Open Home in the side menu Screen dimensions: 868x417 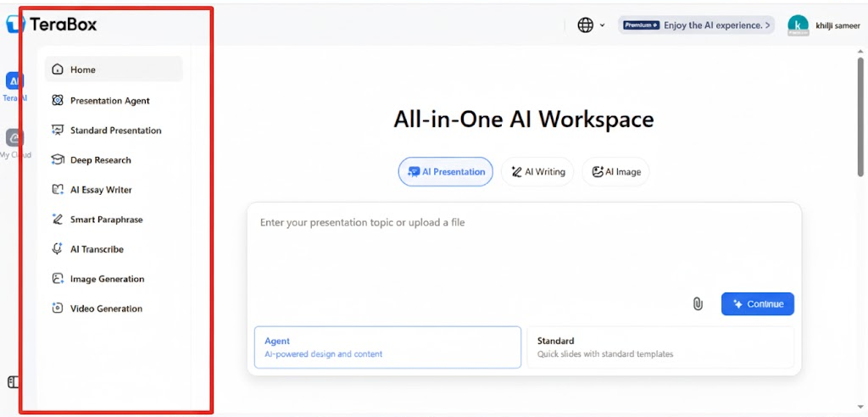(114, 69)
